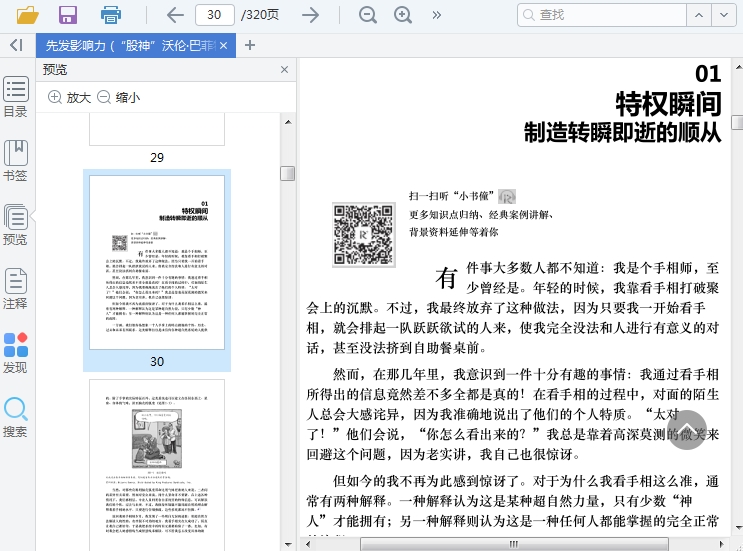This screenshot has height=551, width=743.
Task: Open the 注释 annotations panel
Action: click(16, 289)
